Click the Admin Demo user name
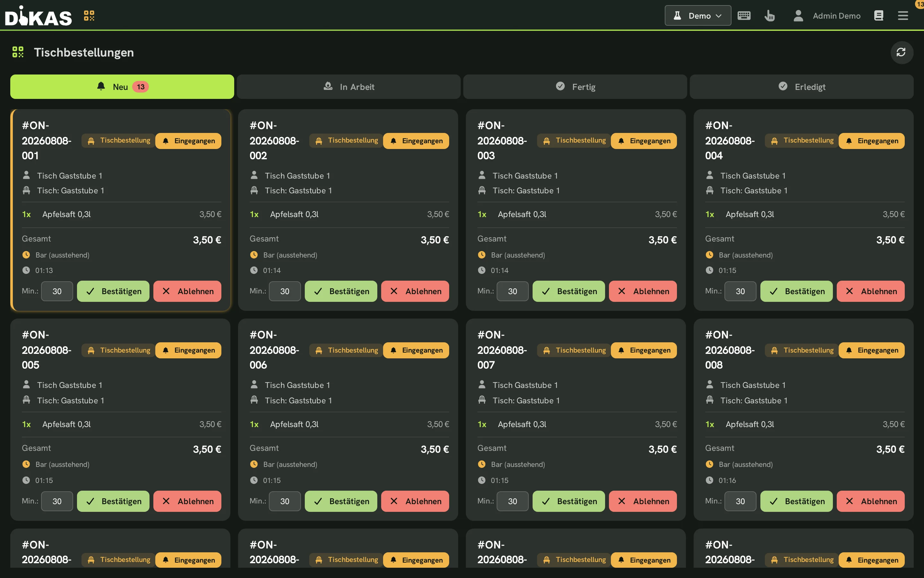Screen dimensions: 924x578 click(836, 16)
